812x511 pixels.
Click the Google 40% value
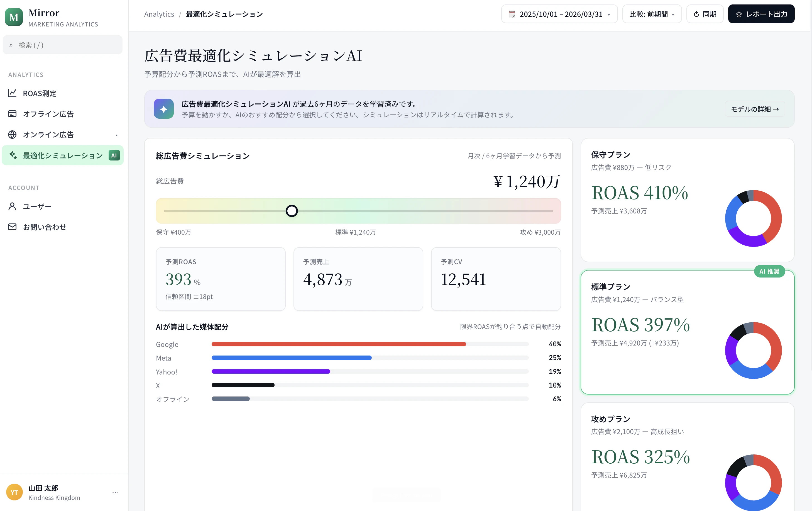point(555,344)
